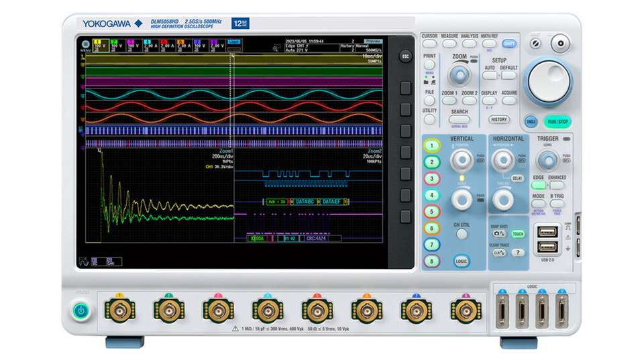Click the lower USB 2.0 port
Screen dimensions: 644x362
(x=547, y=247)
